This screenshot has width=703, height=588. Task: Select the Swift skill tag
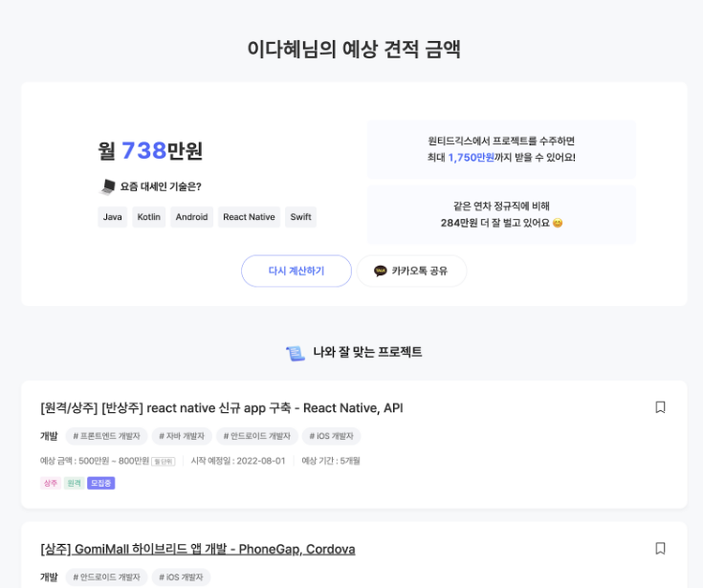point(301,217)
